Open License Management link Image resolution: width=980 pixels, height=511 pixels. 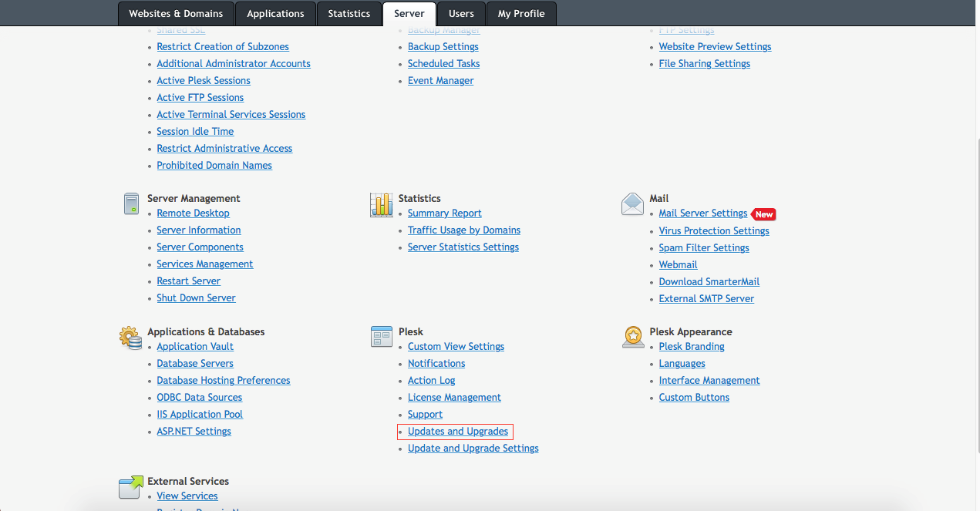pyautogui.click(x=454, y=398)
